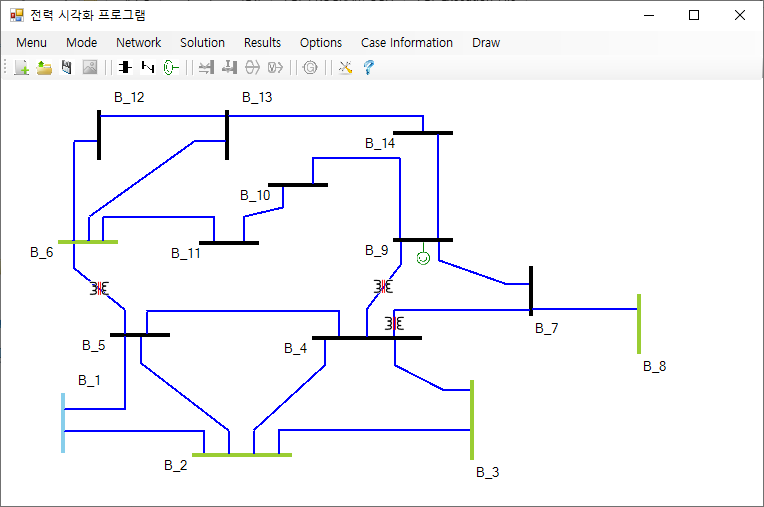Open the Menu menu
This screenshot has width=764, height=507.
[31, 43]
